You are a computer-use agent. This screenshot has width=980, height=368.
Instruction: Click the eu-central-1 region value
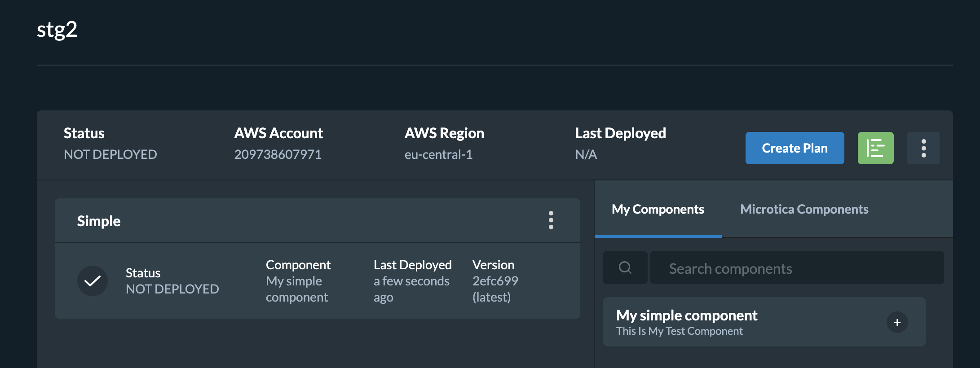pyautogui.click(x=438, y=154)
